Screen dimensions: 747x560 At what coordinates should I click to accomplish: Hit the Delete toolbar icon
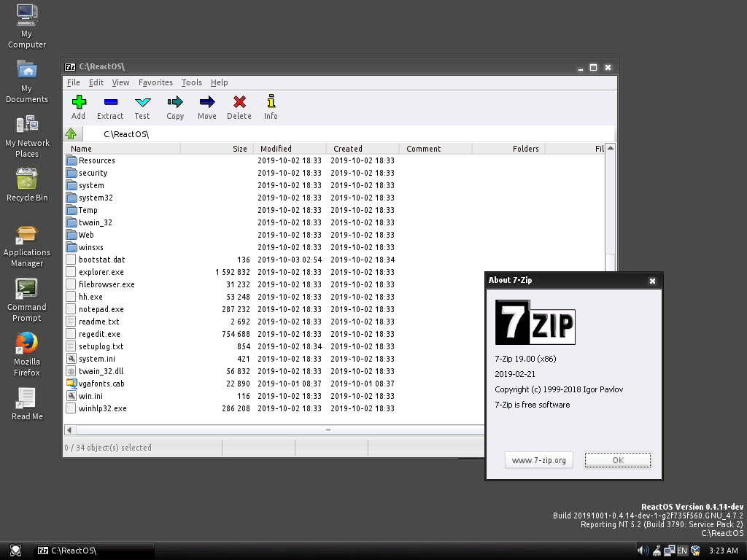239,102
